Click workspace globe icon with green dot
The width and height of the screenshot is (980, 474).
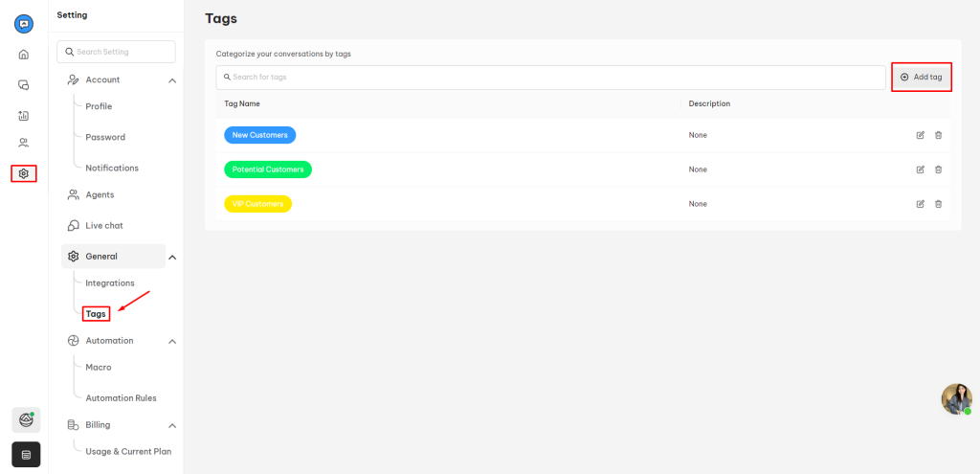click(26, 419)
